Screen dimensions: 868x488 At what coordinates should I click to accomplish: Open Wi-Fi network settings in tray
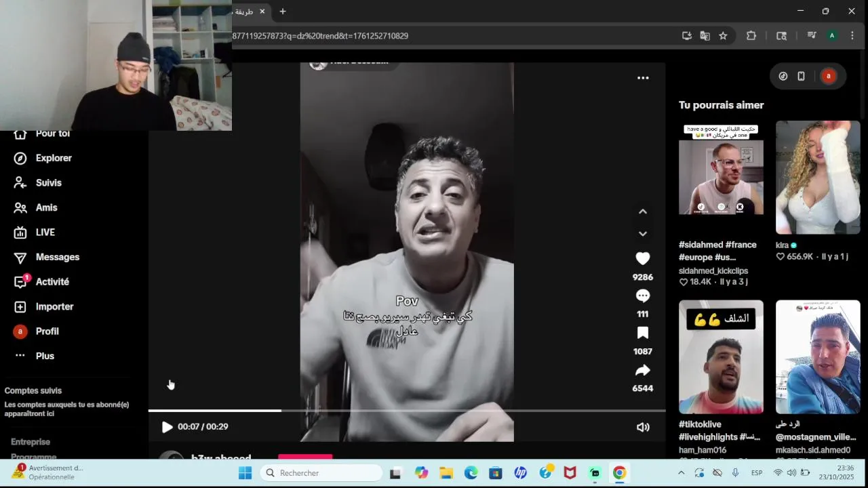pos(778,473)
